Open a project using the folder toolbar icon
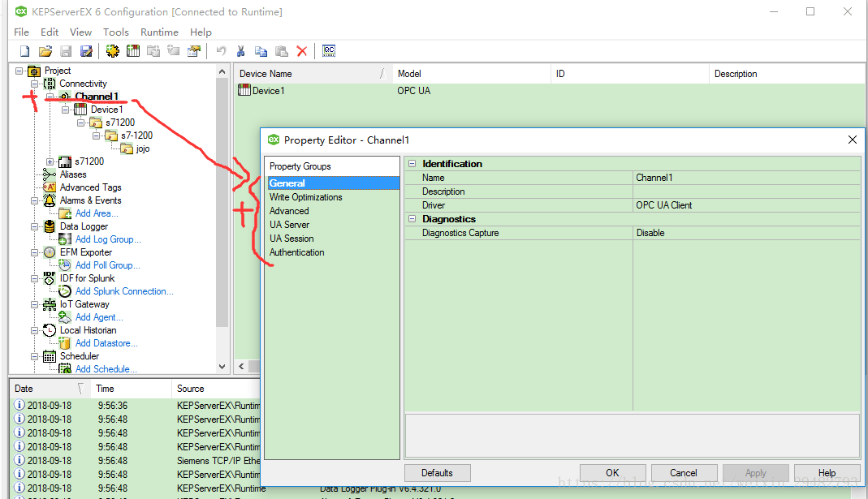 point(45,50)
